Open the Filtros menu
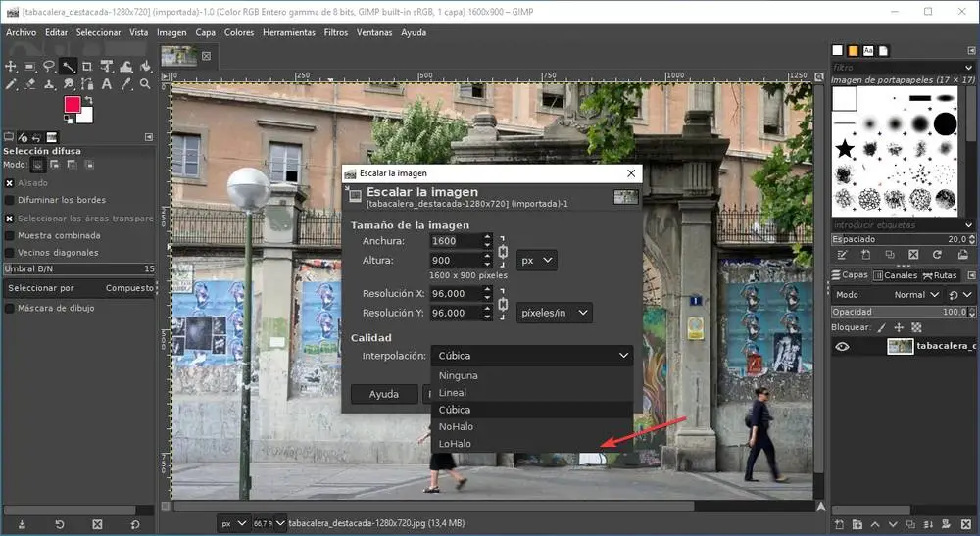The image size is (980, 536). point(335,32)
